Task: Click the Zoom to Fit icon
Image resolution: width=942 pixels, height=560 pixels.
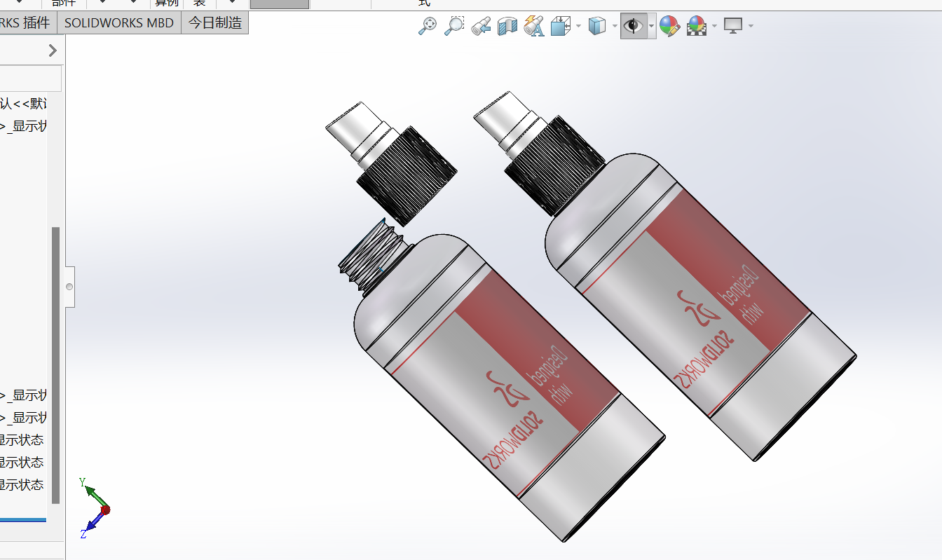Action: click(x=428, y=26)
